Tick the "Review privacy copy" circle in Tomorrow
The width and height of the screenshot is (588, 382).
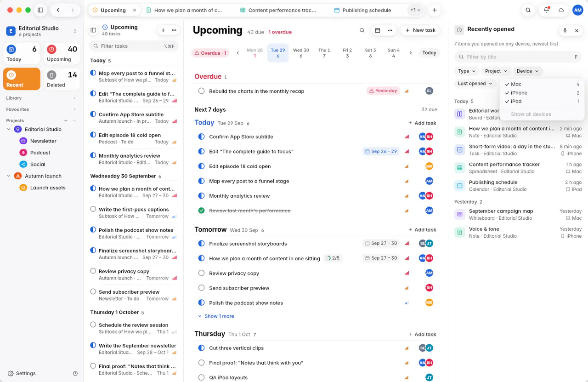pos(201,273)
